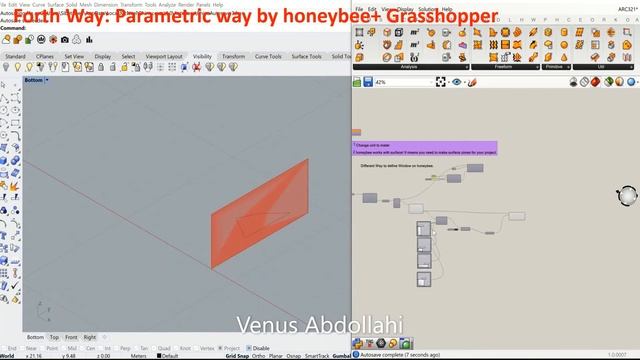Click the grey Lock objects padlock icon

tap(101, 67)
